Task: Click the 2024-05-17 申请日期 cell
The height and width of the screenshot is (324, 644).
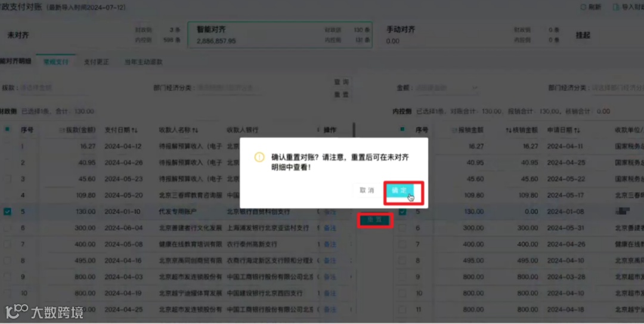Action: pos(565,195)
